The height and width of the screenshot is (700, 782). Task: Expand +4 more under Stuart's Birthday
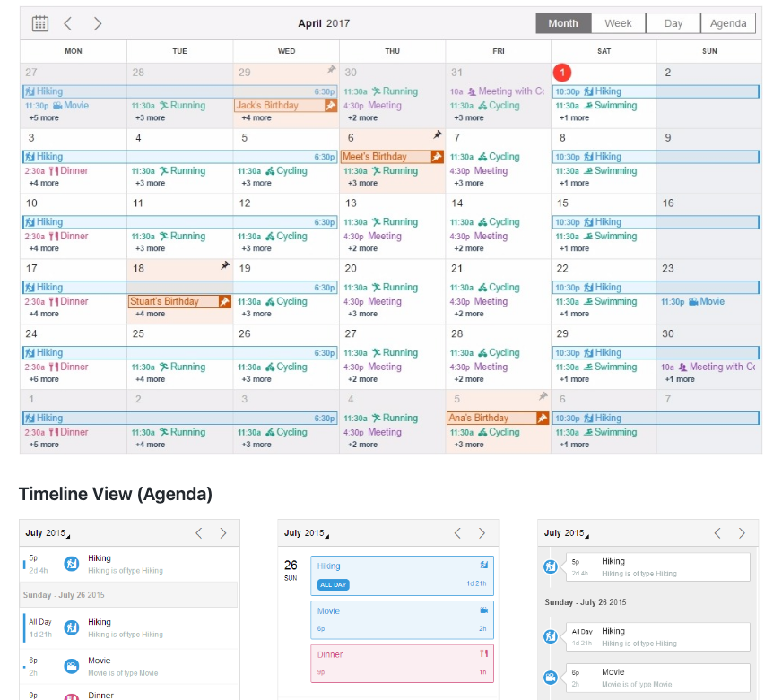click(150, 314)
